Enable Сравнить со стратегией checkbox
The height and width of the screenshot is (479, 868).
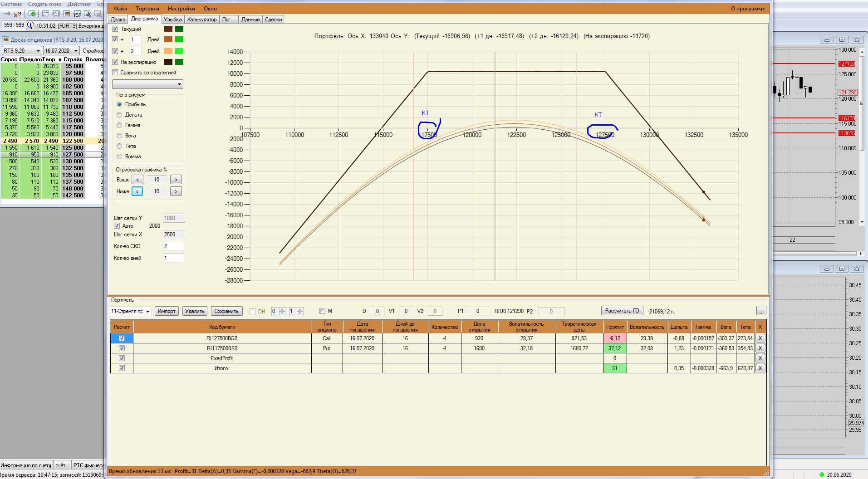(x=115, y=73)
